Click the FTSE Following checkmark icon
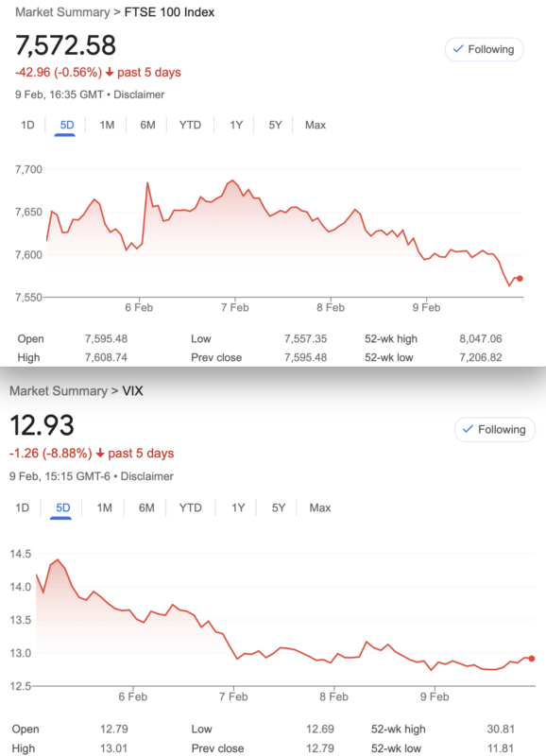Screen dimensions: 546x756 click(x=458, y=49)
